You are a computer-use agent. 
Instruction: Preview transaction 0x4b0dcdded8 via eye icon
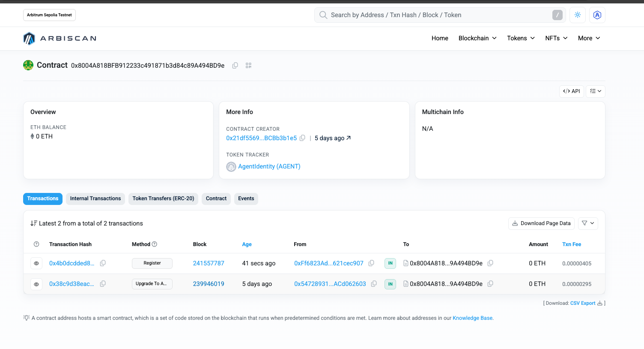coord(36,263)
